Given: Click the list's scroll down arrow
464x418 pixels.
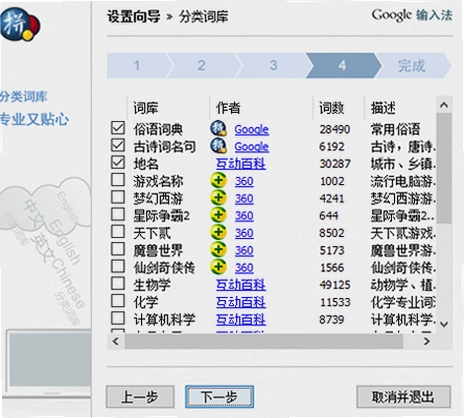Looking at the screenshot, I should [x=444, y=324].
